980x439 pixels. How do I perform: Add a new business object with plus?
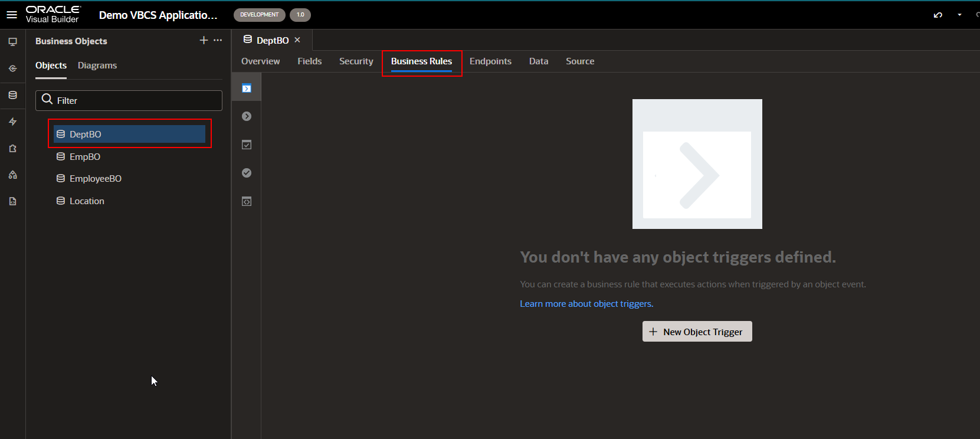coord(204,40)
